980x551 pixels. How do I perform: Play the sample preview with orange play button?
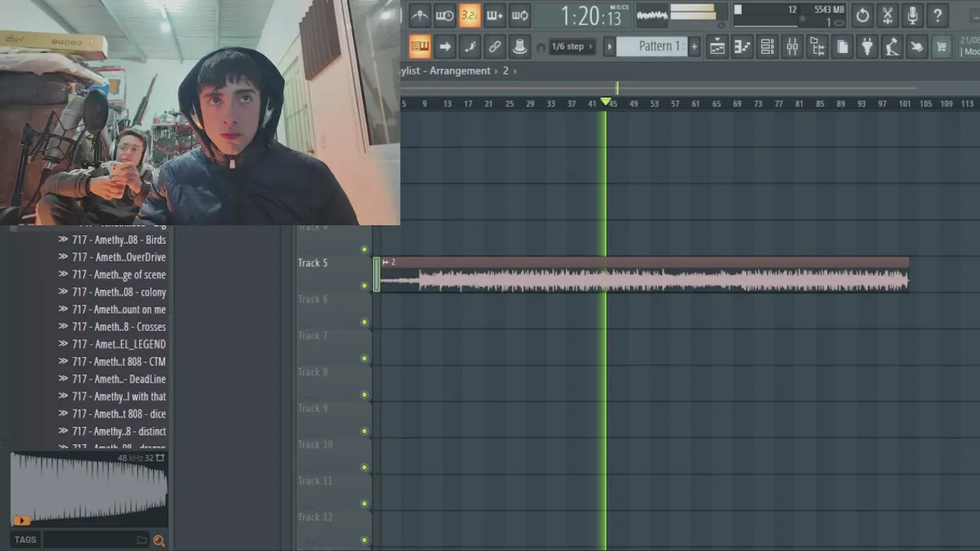[x=21, y=520]
